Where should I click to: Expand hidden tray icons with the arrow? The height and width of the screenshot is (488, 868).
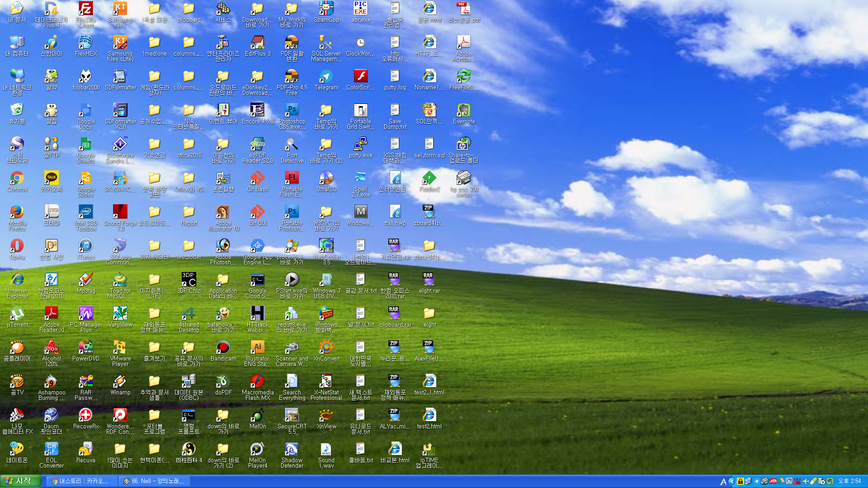(x=731, y=482)
